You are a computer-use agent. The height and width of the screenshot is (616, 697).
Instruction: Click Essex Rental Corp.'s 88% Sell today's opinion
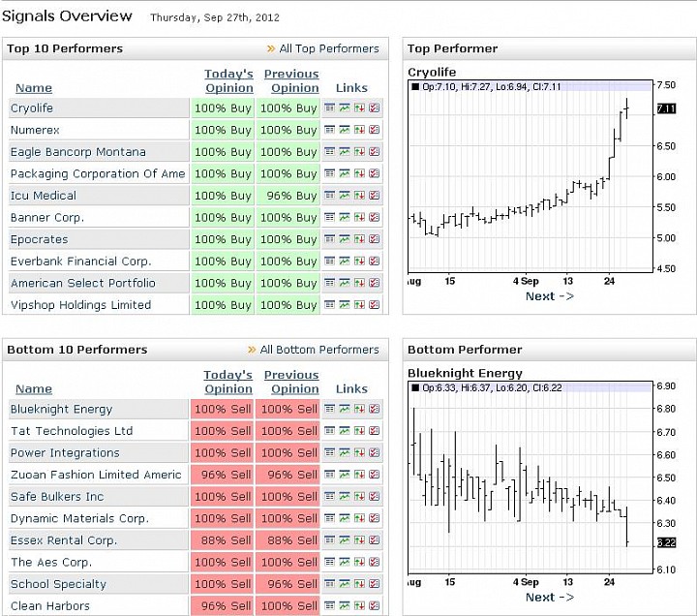(x=223, y=540)
